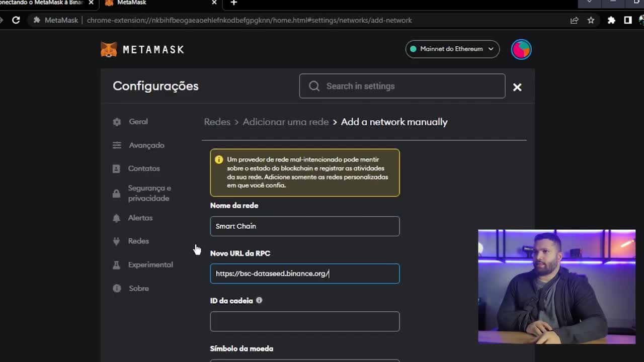Click the MetaMask extension icon in address bar

click(37, 20)
